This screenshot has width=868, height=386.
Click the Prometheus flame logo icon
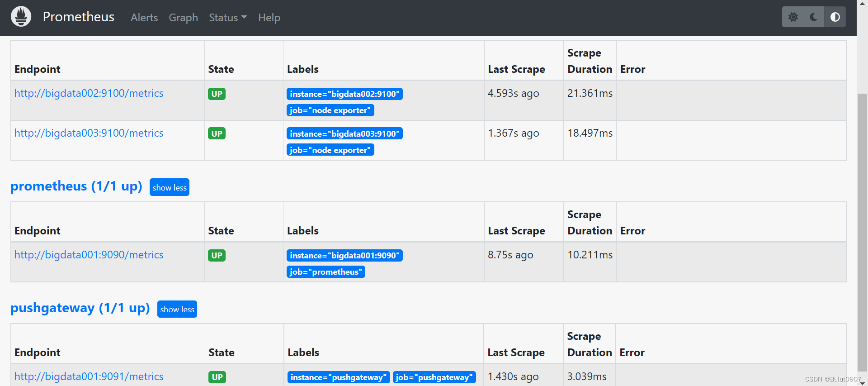(x=21, y=17)
